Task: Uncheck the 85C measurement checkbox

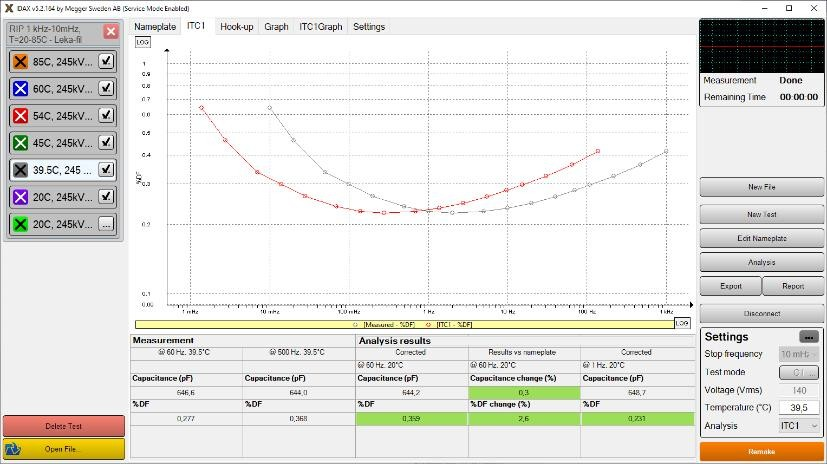Action: tap(106, 61)
